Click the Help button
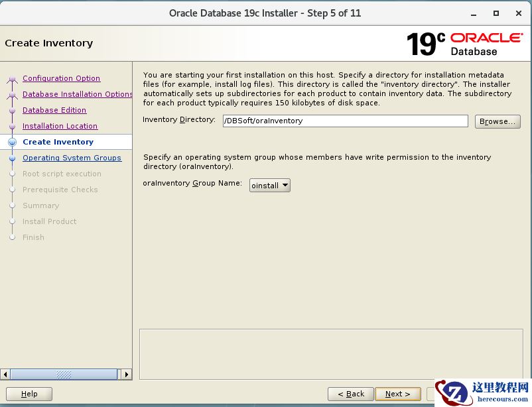Image resolution: width=532 pixels, height=407 pixels. click(29, 394)
